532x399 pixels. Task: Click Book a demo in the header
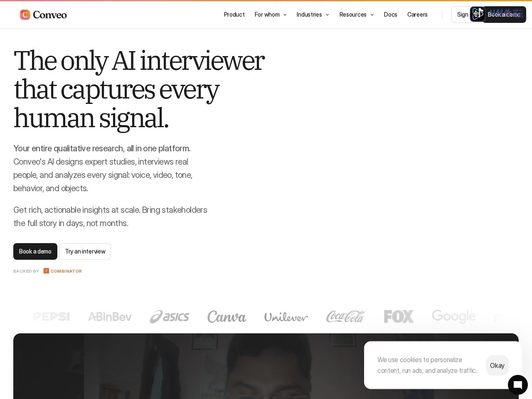(505, 15)
